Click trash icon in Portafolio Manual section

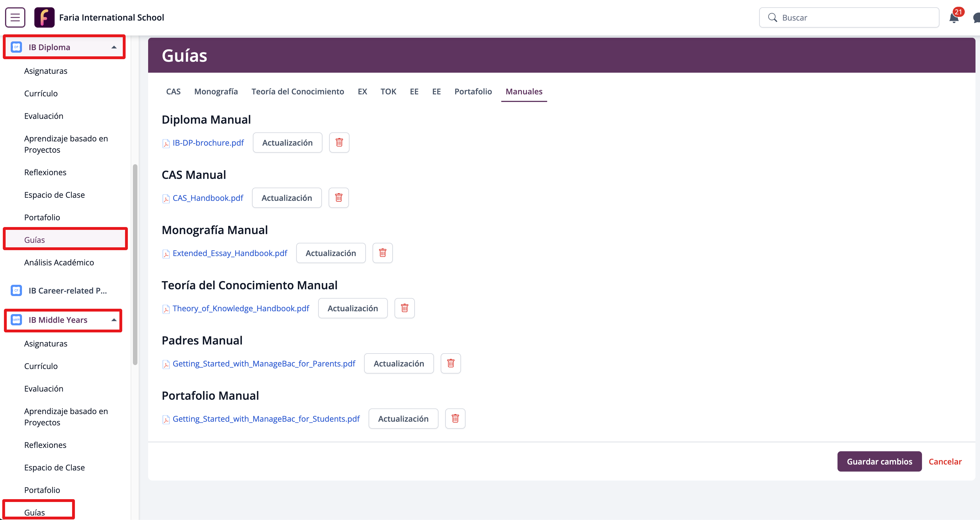[455, 418]
